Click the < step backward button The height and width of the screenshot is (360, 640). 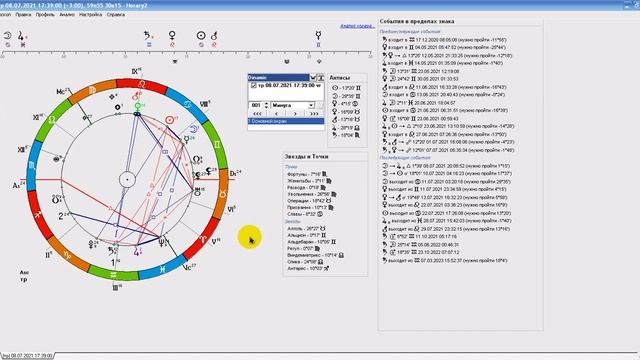[x=276, y=113]
